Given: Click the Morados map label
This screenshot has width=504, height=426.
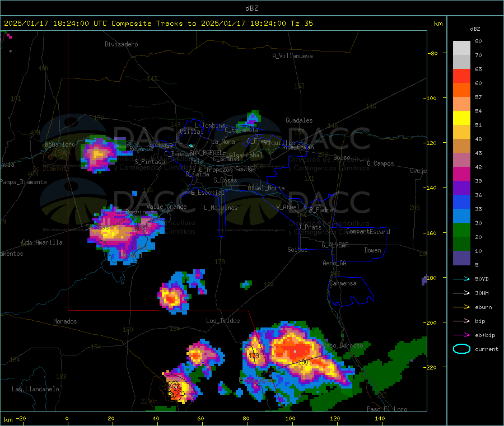Looking at the screenshot, I should pos(65,321).
